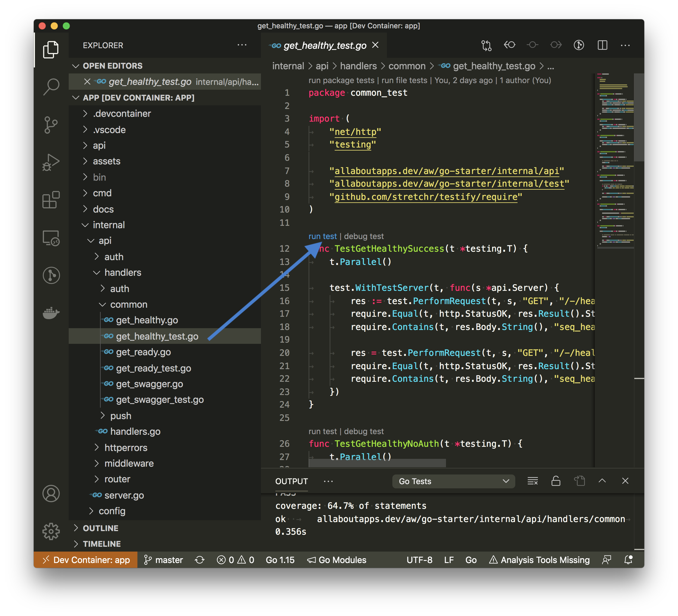Open the Source Control view icon
Image resolution: width=678 pixels, height=616 pixels.
pos(51,124)
